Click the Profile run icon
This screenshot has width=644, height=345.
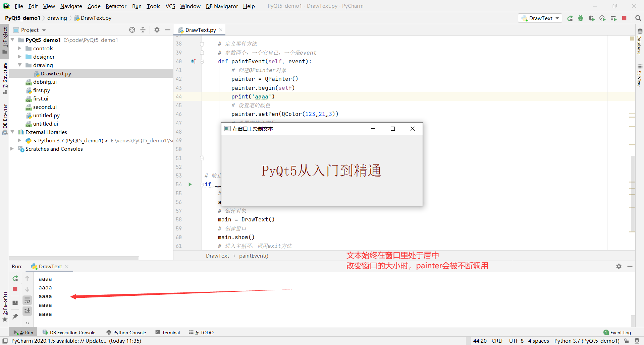tap(602, 18)
